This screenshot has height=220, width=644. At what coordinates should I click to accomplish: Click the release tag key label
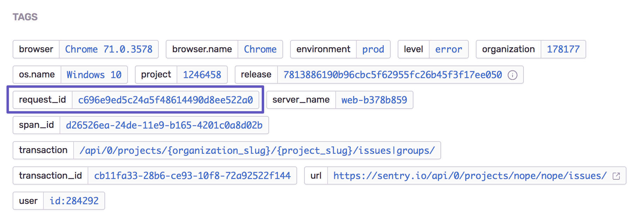[256, 75]
